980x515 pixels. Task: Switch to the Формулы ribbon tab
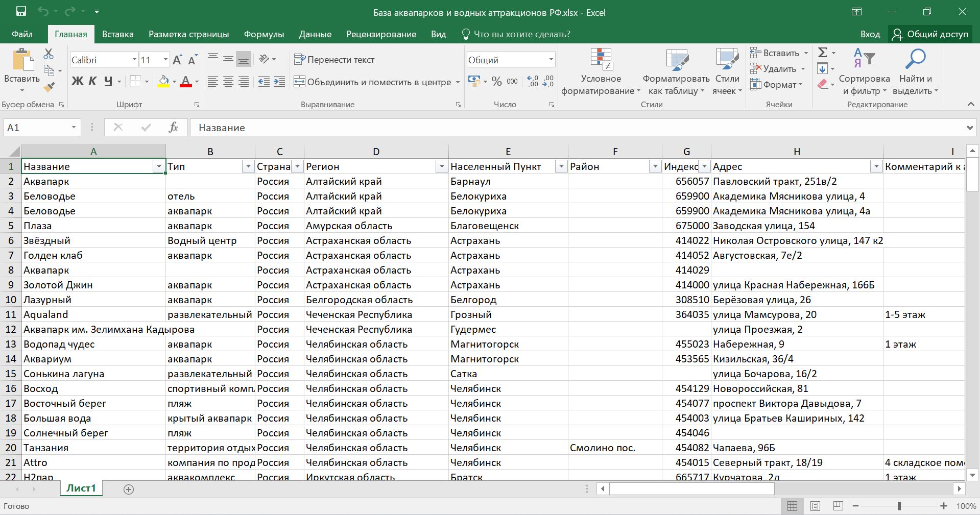coord(264,34)
